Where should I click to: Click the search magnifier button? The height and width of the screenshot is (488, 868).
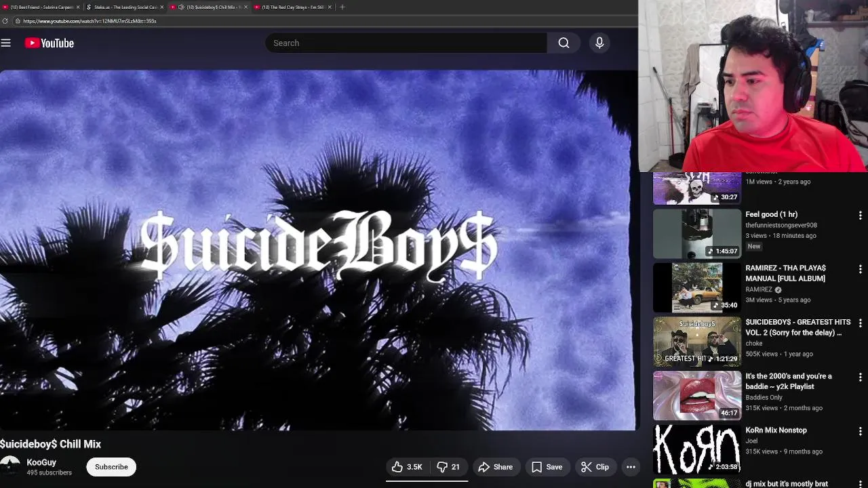564,43
